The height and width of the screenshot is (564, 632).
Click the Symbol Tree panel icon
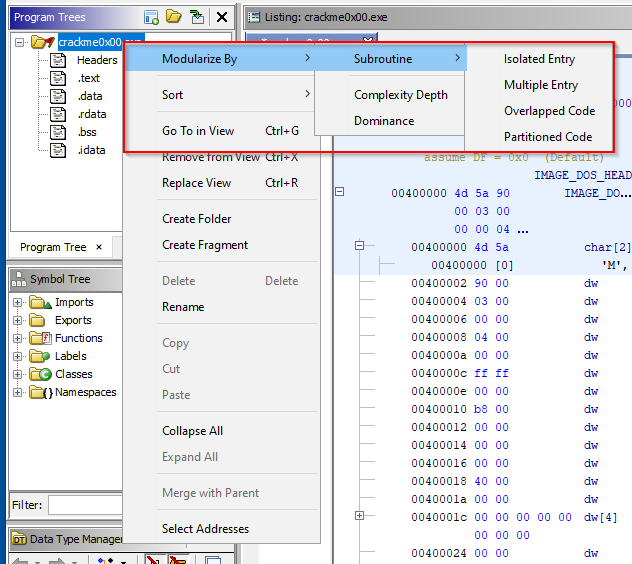coord(19,279)
